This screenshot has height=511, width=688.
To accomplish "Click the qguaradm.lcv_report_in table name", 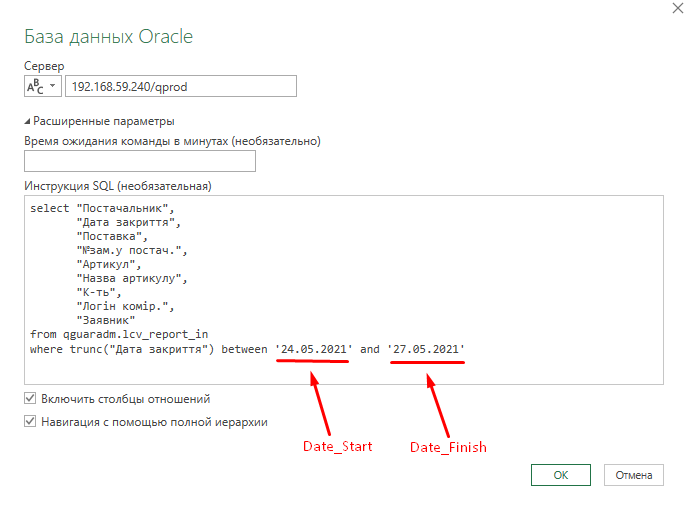I will [x=135, y=334].
